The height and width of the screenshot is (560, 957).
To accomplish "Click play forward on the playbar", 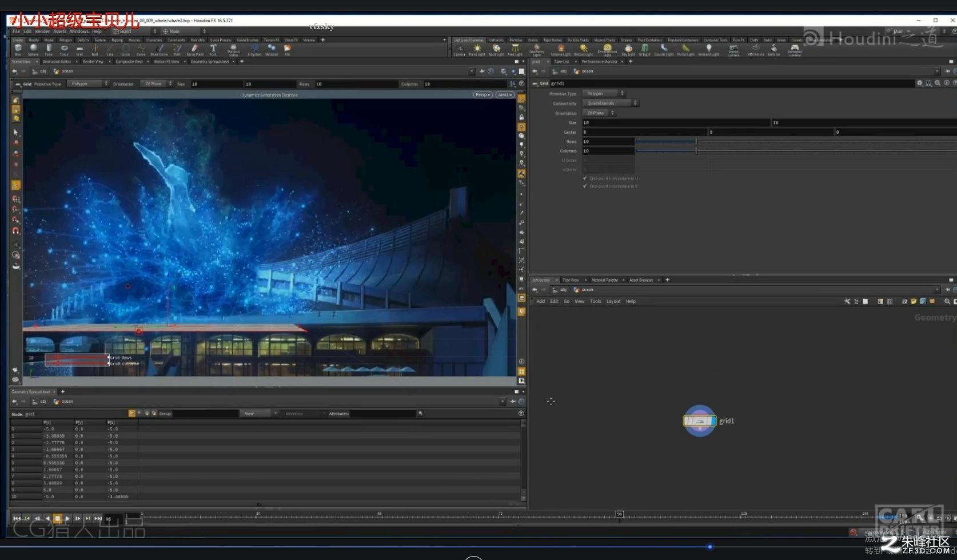I will [67, 518].
